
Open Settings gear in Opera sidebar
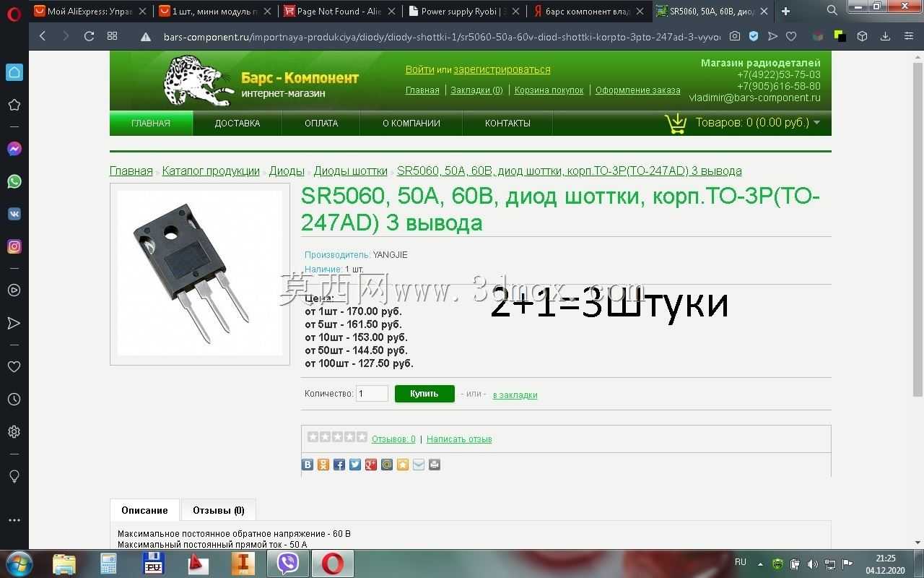(14, 432)
